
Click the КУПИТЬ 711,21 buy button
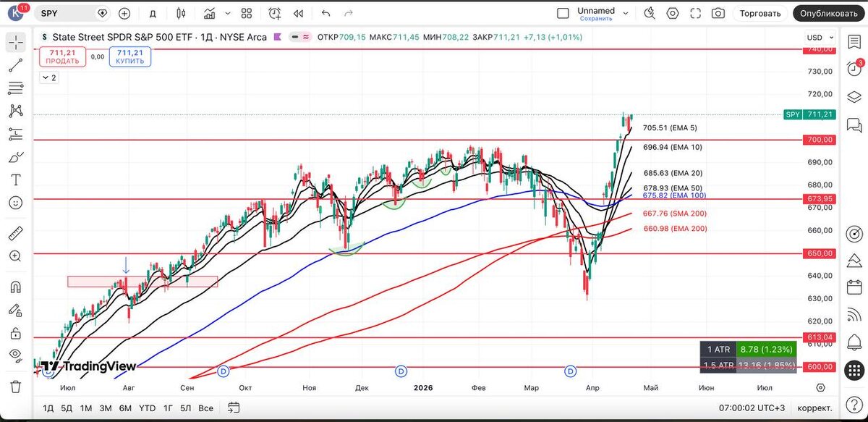click(x=130, y=56)
